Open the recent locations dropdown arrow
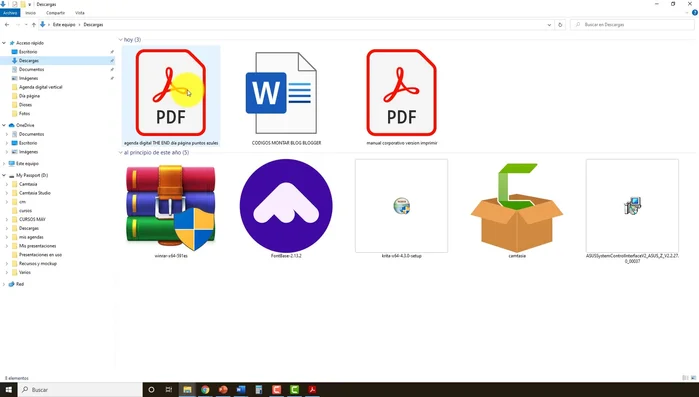Image resolution: width=699 pixels, height=397 pixels. [26, 25]
